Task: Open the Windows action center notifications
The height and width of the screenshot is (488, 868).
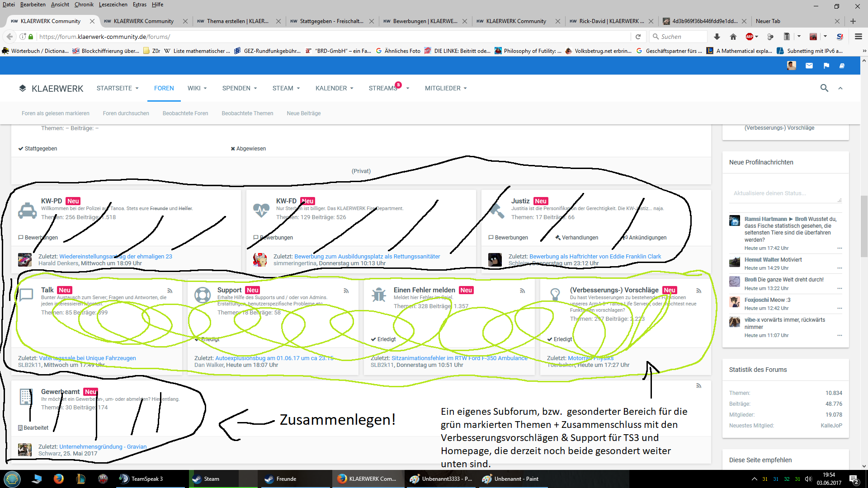Action: 854,479
